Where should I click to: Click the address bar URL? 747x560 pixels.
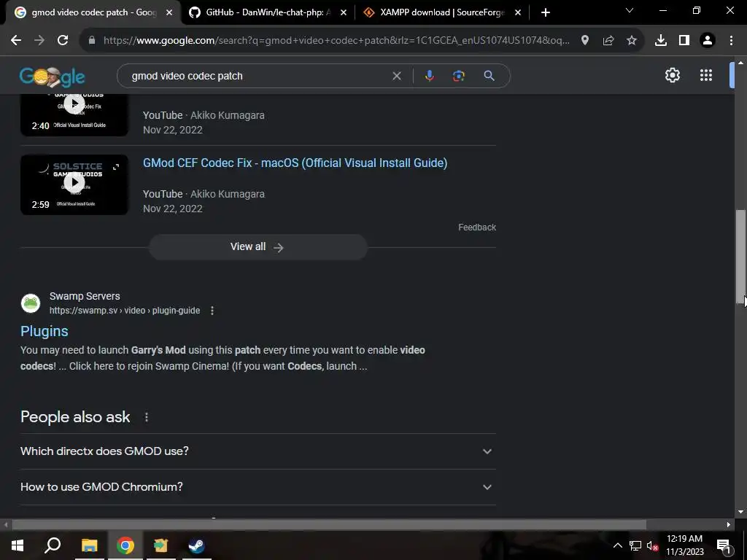[336, 41]
